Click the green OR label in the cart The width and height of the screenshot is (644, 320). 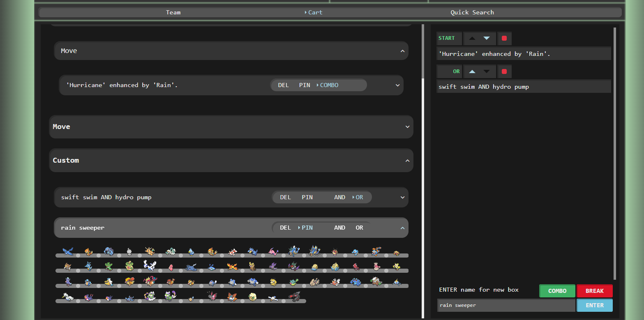pos(456,71)
